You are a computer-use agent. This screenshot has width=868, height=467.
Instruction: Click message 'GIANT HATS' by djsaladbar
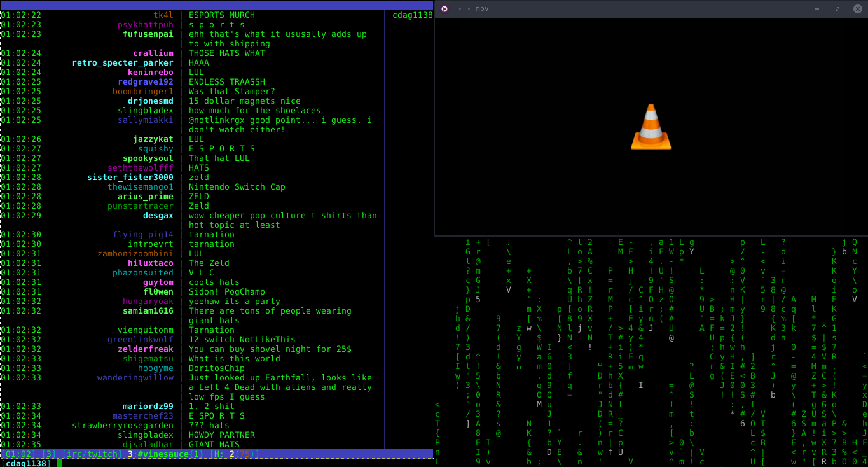(214, 445)
